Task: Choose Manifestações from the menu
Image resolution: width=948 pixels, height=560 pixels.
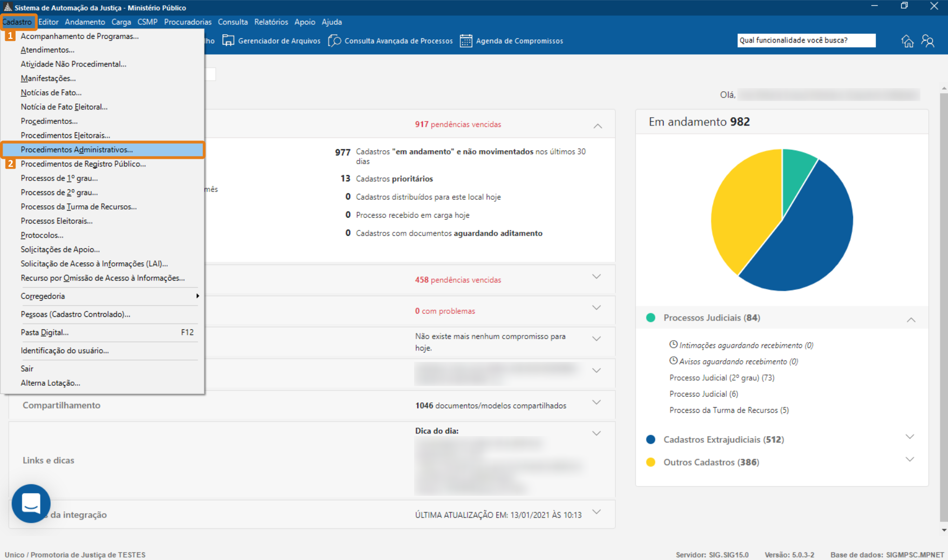Action: tap(103, 78)
